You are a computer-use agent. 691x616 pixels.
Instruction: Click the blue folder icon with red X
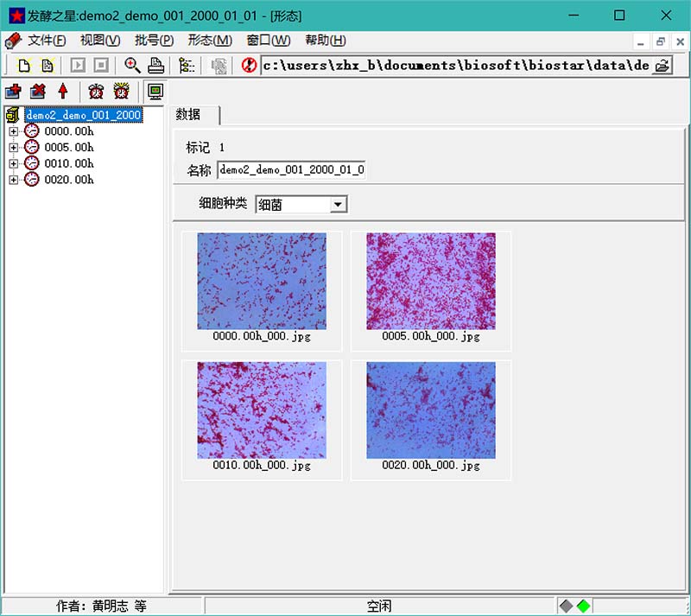(x=38, y=92)
